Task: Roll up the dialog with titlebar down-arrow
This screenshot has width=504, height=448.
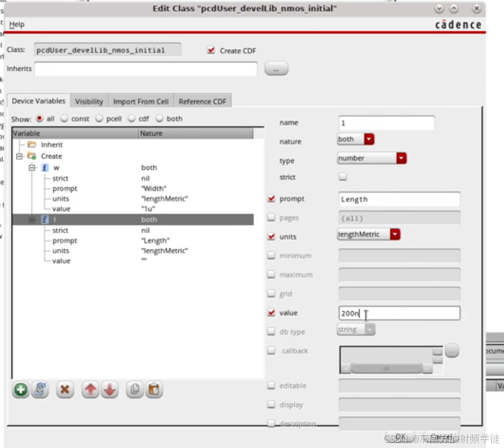Action: click(439, 9)
